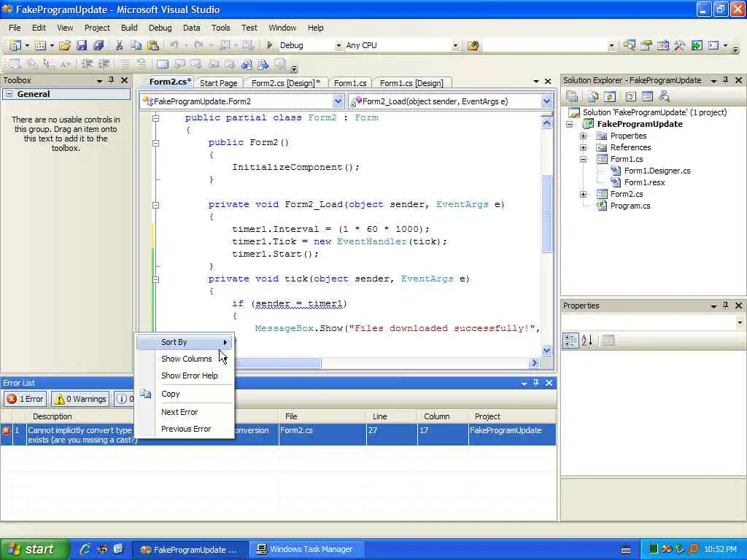Open FakeProgramUpdate.Form2 class dropdown
747x560 pixels.
(x=337, y=101)
